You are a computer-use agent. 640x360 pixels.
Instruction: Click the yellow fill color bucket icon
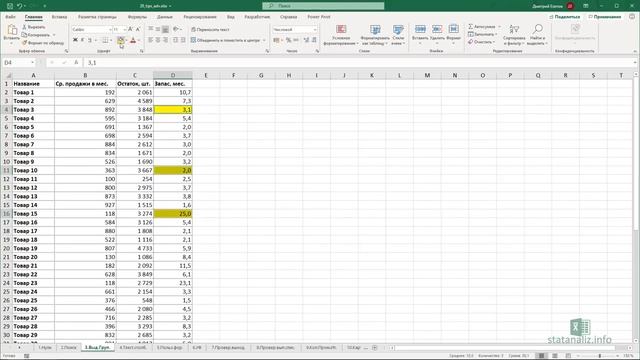point(120,40)
